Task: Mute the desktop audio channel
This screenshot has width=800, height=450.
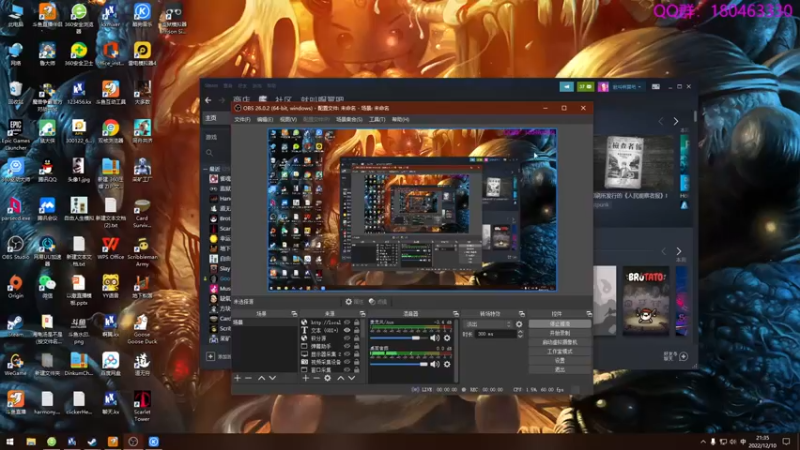Action: [x=435, y=364]
